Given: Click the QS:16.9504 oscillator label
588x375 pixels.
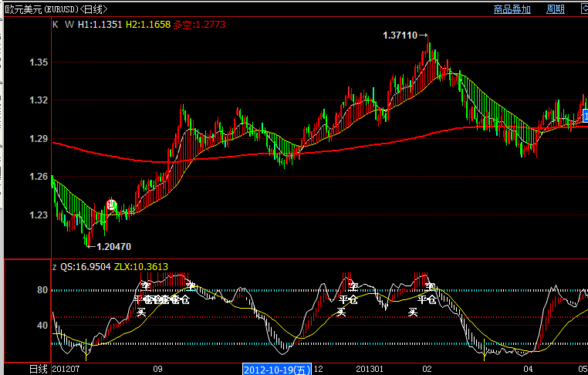Looking at the screenshot, I should coord(86,266).
